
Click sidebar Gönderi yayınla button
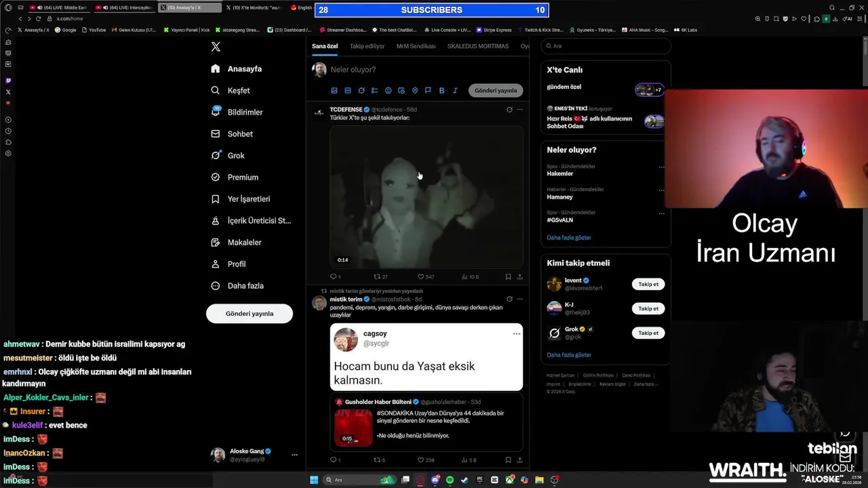250,313
